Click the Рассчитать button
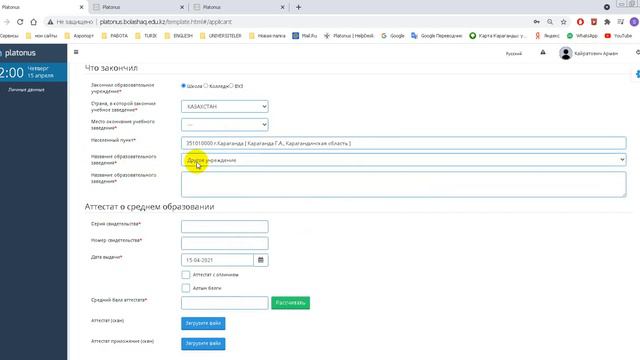Screen dimensions: 640x360 click(291, 303)
